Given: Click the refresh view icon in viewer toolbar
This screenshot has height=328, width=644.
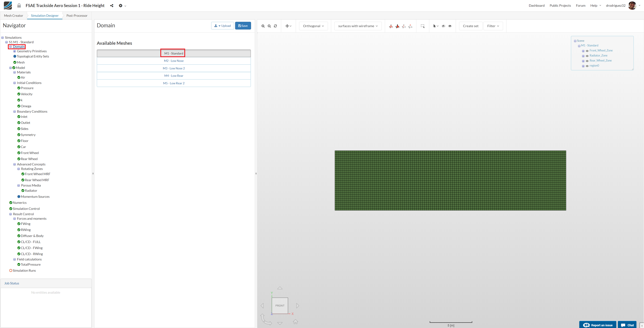Looking at the screenshot, I should (x=275, y=26).
